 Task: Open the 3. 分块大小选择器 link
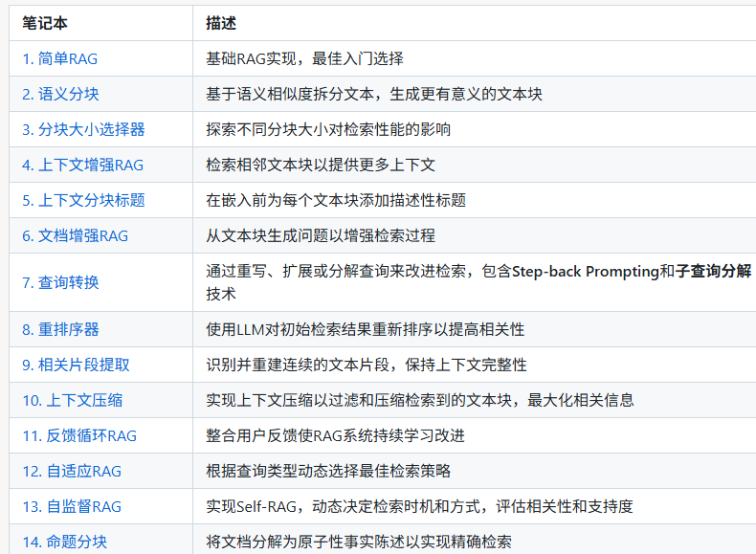point(83,130)
